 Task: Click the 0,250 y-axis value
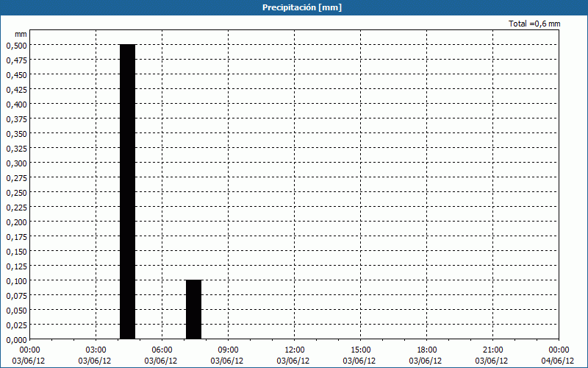pos(17,193)
